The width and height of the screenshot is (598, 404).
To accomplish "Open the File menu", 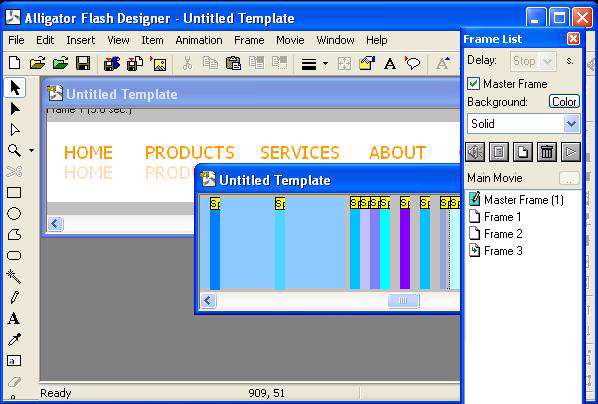I will 16,40.
